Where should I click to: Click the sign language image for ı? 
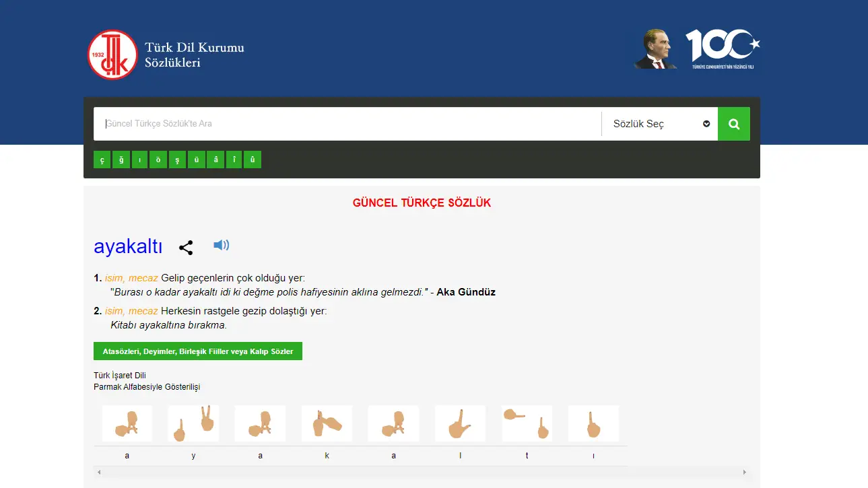[x=593, y=423]
